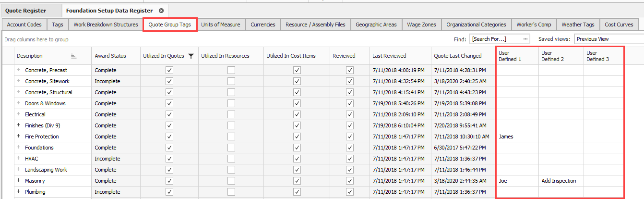This screenshot has height=199, width=644.
Task: Click the Find search input field
Action: coord(495,39)
